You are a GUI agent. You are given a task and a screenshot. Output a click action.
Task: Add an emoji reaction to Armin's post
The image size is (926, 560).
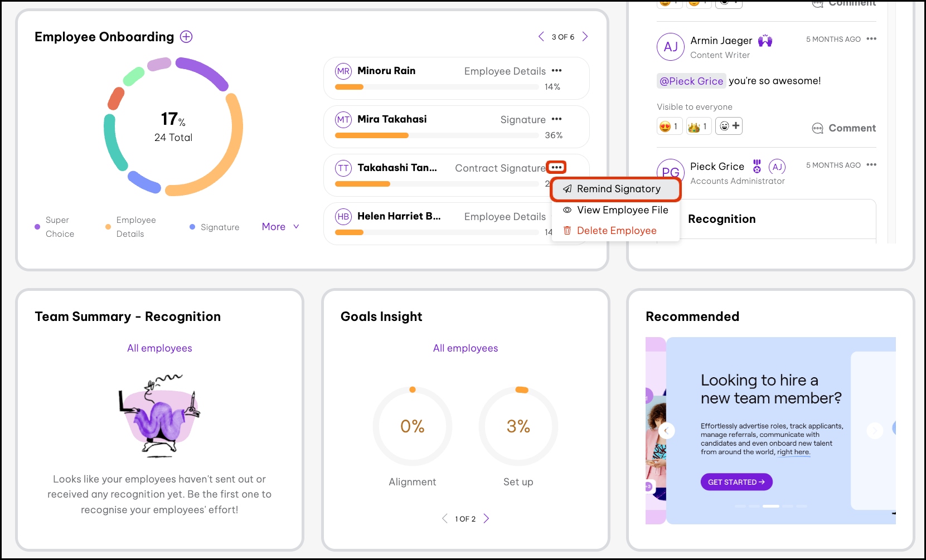click(x=729, y=126)
